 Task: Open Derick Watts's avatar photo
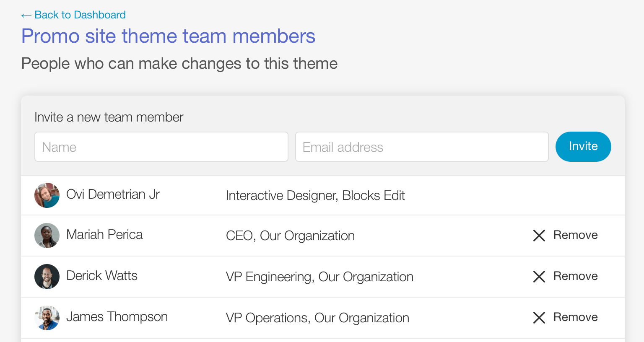47,277
